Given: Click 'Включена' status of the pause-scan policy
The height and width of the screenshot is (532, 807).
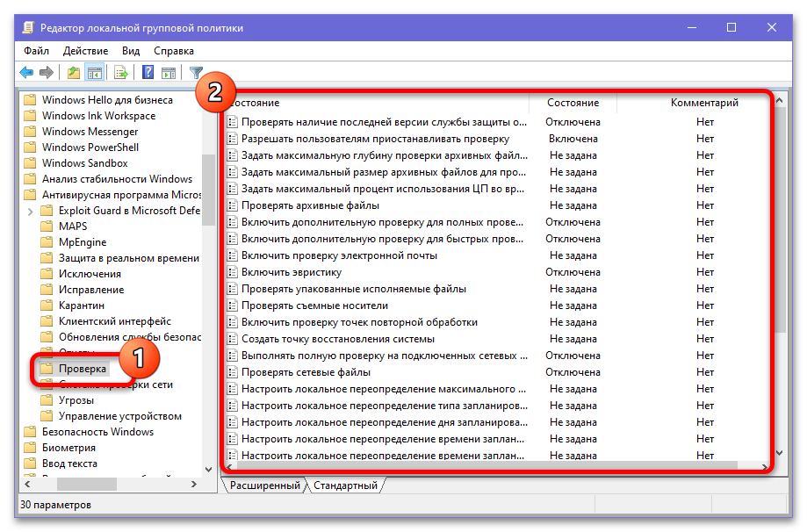Looking at the screenshot, I should click(x=573, y=139).
